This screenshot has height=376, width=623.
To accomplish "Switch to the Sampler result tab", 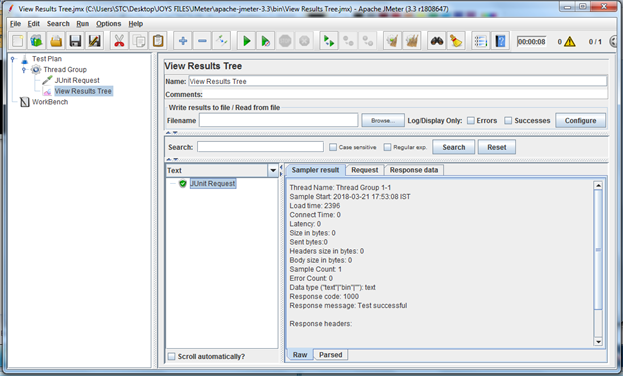I will [315, 170].
